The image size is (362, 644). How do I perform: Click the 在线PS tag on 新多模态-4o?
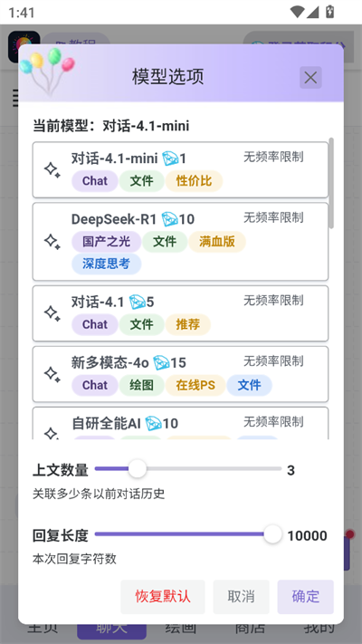point(195,385)
